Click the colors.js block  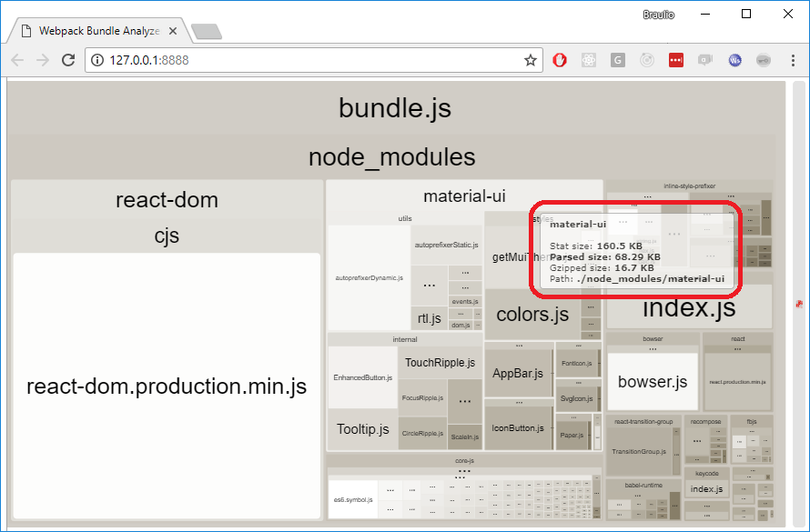point(532,315)
